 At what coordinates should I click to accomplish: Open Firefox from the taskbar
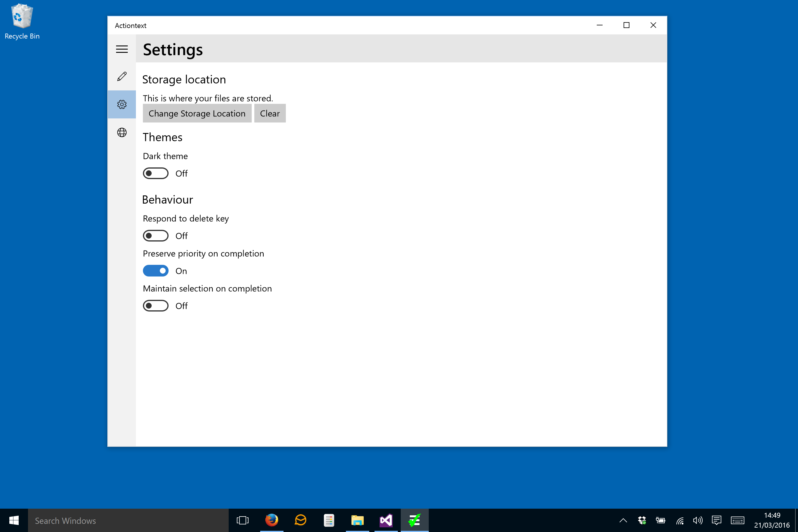tap(272, 520)
